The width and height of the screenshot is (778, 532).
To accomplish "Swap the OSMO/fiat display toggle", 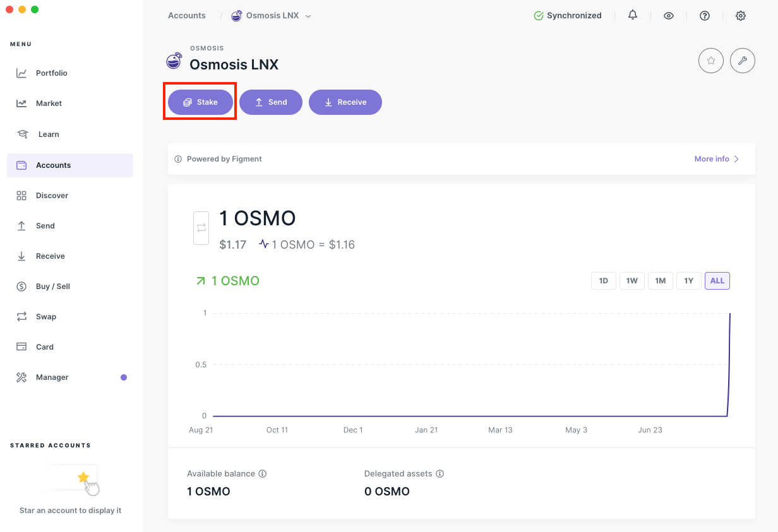I will coord(201,228).
